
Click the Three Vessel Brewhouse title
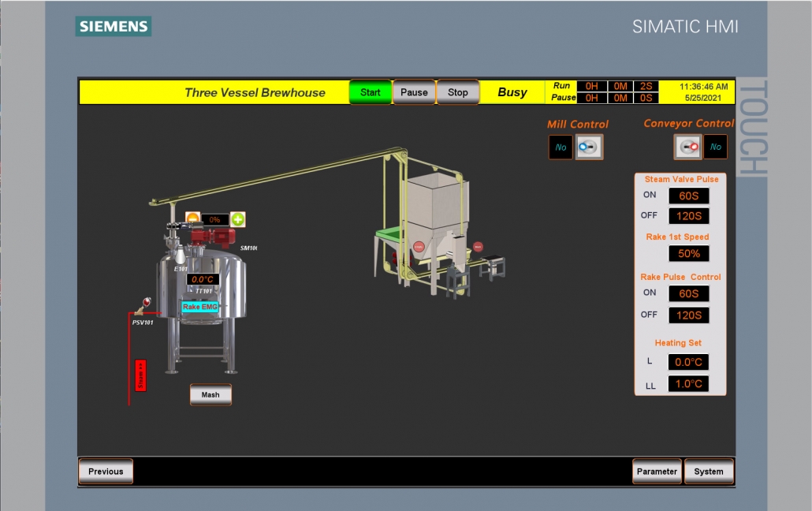click(255, 93)
